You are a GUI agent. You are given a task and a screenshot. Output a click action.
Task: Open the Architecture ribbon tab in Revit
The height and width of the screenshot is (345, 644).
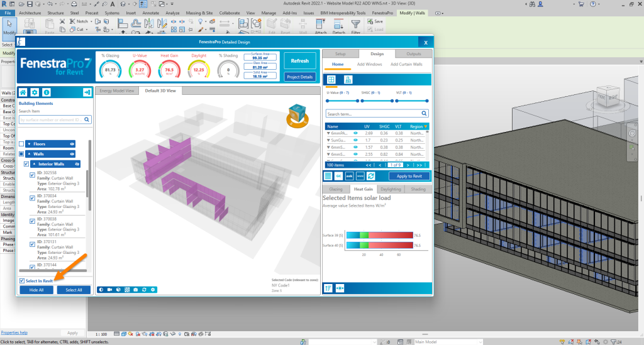click(30, 13)
